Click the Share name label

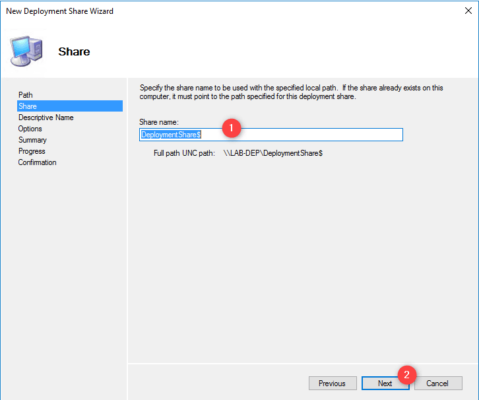click(159, 122)
